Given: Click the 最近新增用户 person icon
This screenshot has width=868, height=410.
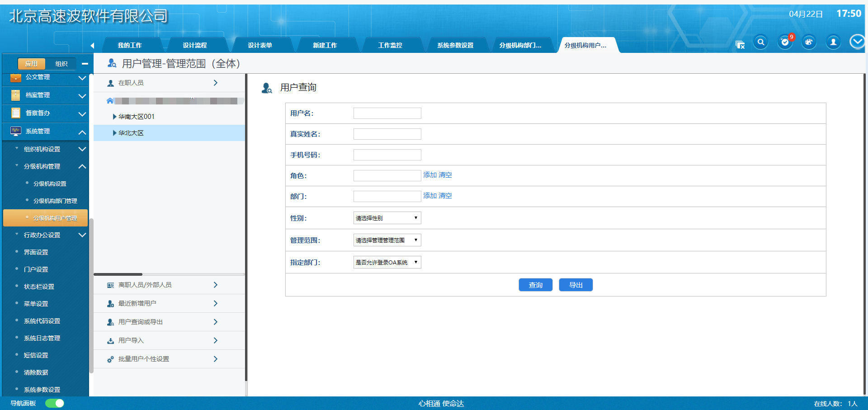Looking at the screenshot, I should [x=111, y=304].
